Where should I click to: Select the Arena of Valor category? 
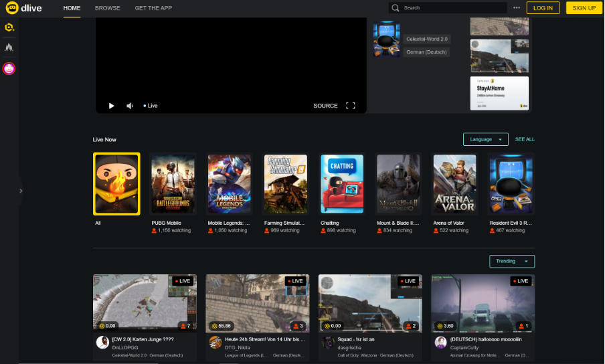(x=454, y=184)
